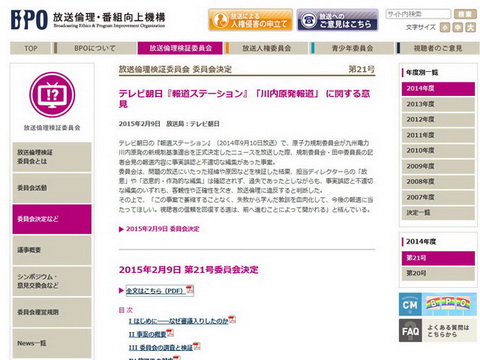
Task: Open 決定一覧 in the year list
Action: pos(438,213)
